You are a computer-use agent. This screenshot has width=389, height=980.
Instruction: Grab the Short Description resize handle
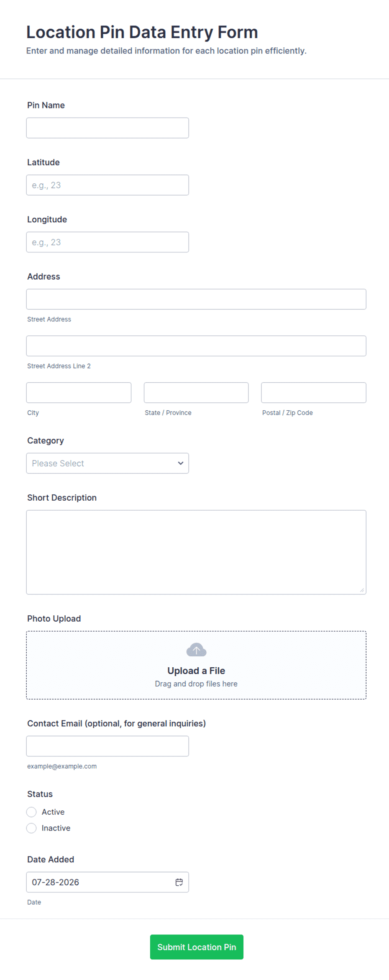(x=362, y=590)
